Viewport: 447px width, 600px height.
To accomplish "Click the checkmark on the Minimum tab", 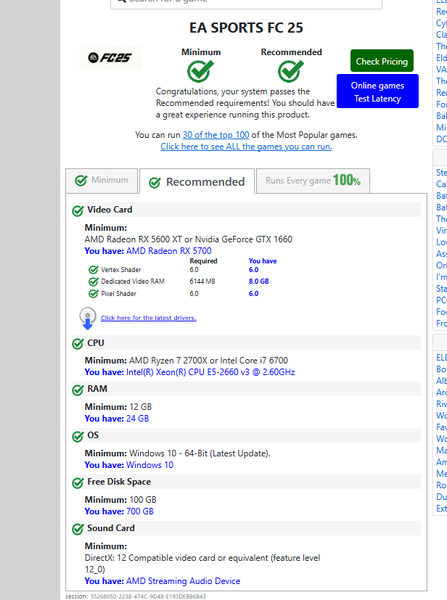I will (81, 180).
